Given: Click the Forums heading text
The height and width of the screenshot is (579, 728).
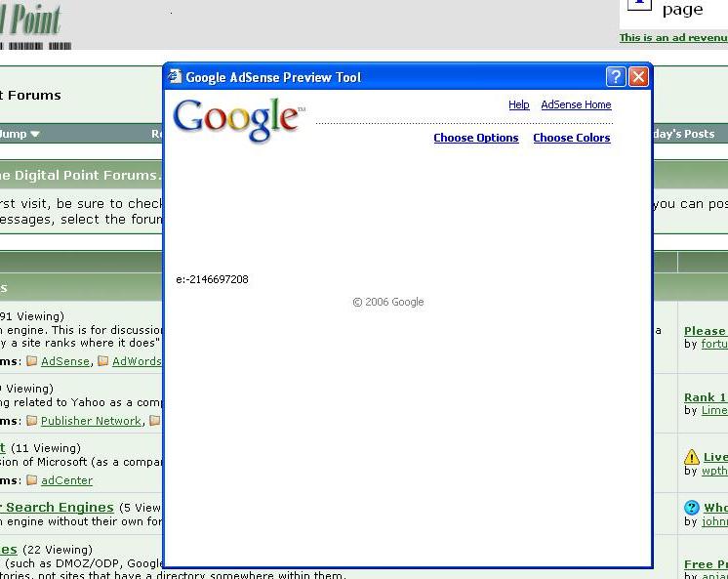Looking at the screenshot, I should [x=30, y=96].
